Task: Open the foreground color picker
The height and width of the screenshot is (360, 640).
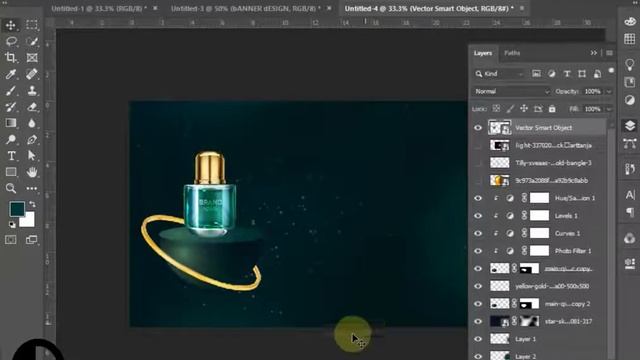Action: [17, 209]
